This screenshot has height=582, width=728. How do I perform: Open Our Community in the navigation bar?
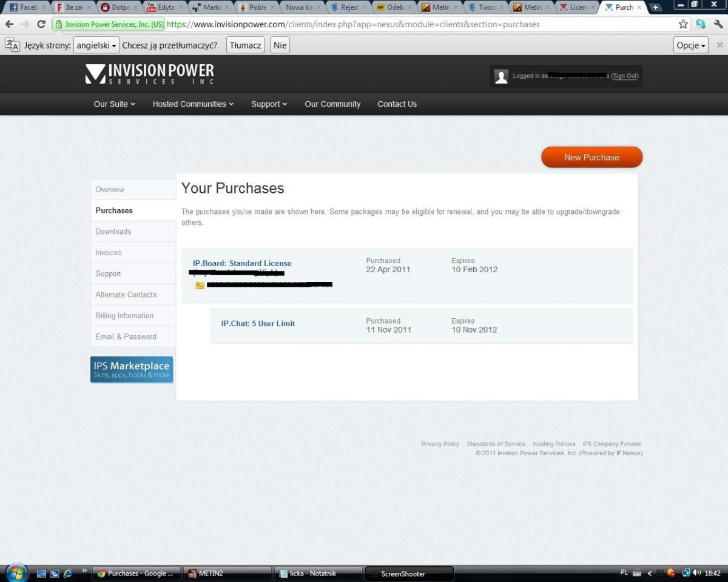click(x=332, y=104)
